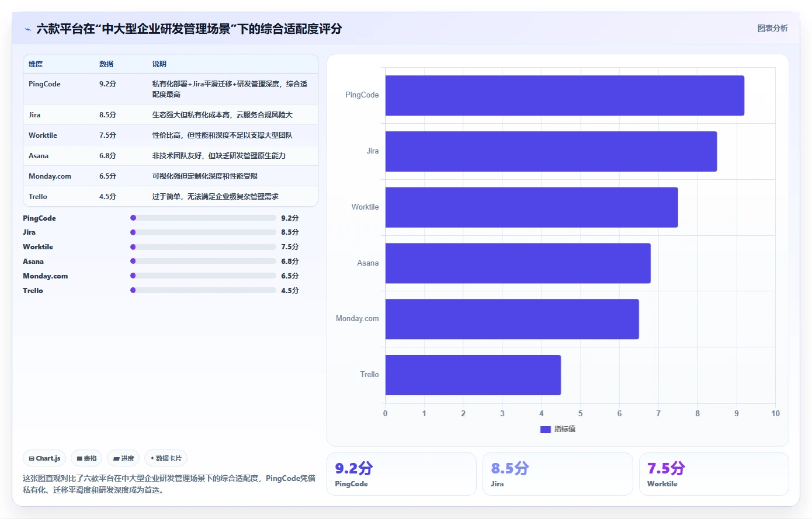Click Asana cell in the table

coord(39,156)
